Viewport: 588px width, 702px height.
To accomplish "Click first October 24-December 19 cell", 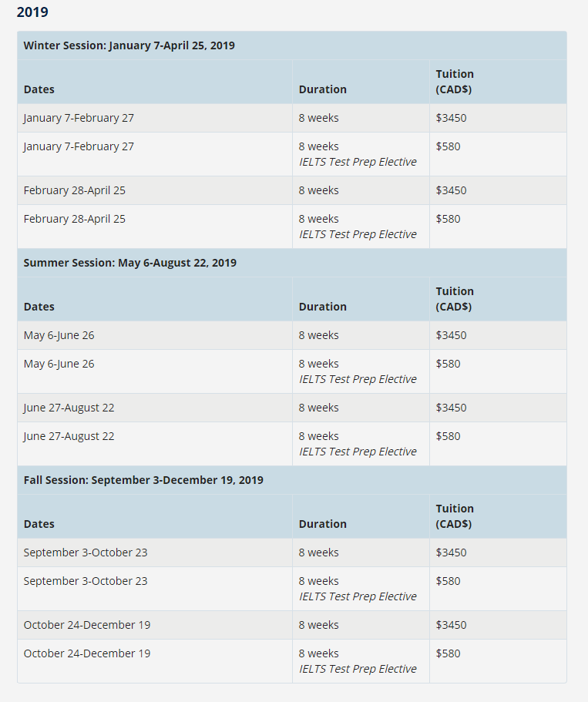I will (x=155, y=625).
